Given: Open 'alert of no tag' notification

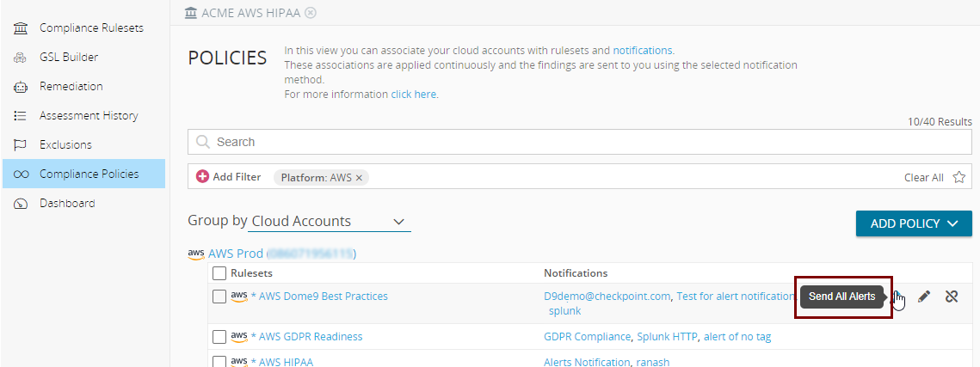Looking at the screenshot, I should pyautogui.click(x=737, y=337).
